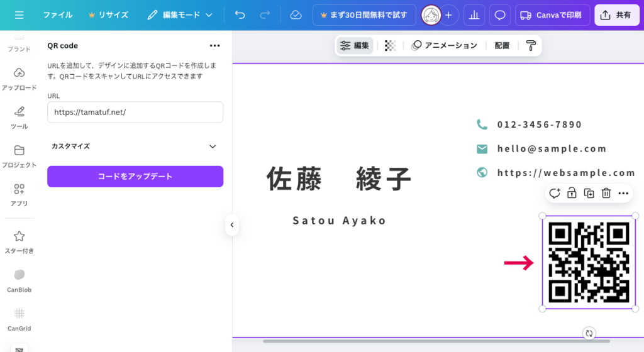The width and height of the screenshot is (644, 352).
Task: Open the CanGrid app
Action: coord(19,319)
